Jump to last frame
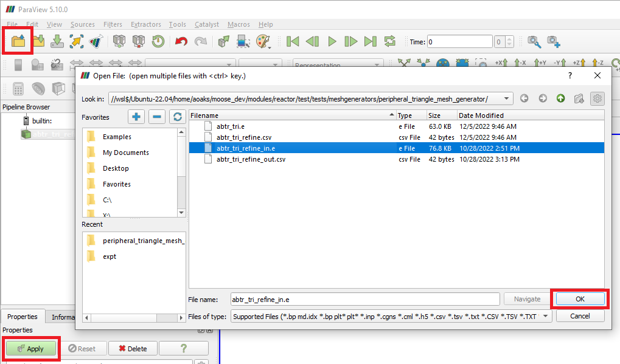This screenshot has width=620, height=364. point(370,41)
